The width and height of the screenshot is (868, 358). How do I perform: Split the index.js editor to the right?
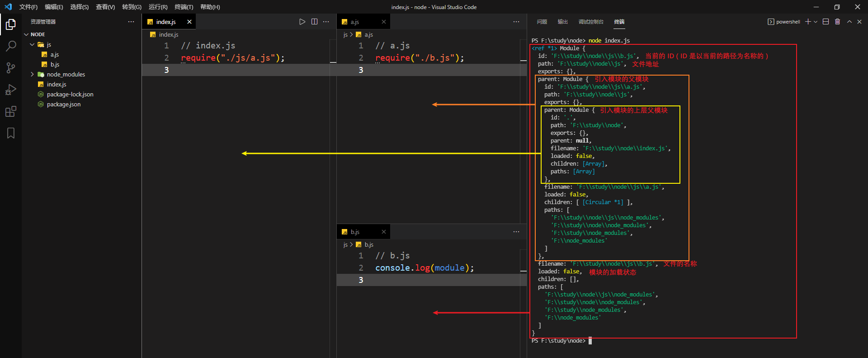click(x=314, y=22)
